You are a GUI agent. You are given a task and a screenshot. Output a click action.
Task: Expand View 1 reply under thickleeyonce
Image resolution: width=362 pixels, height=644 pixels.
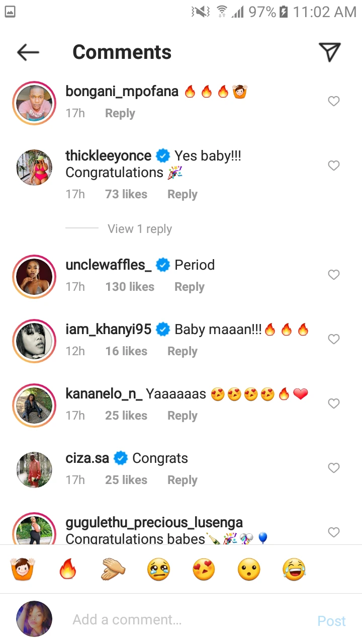click(140, 229)
